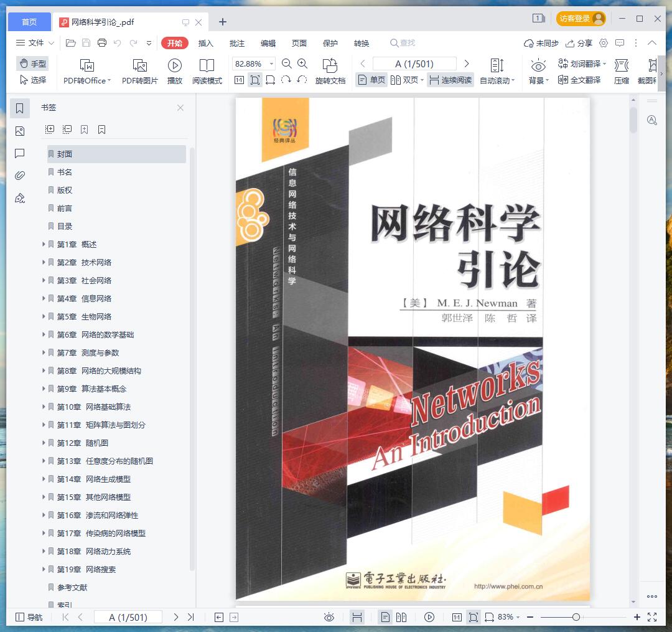Switch to 批注 tab
Viewport: 672px width, 632px height.
tap(237, 44)
